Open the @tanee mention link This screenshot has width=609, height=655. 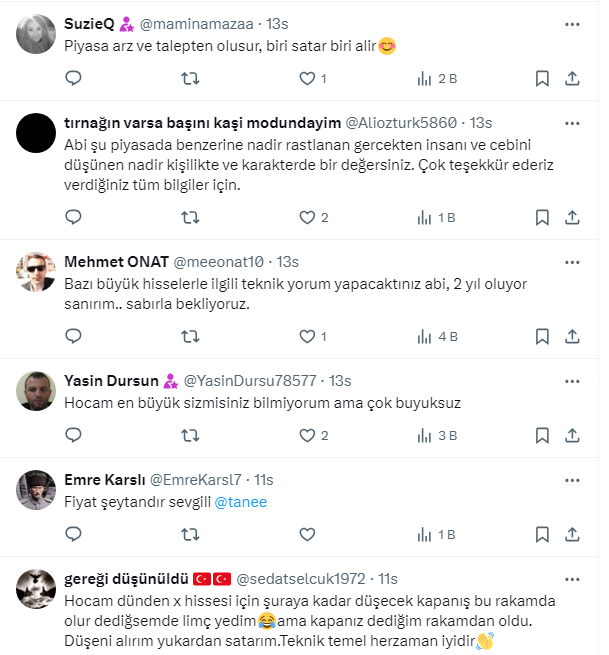click(241, 502)
